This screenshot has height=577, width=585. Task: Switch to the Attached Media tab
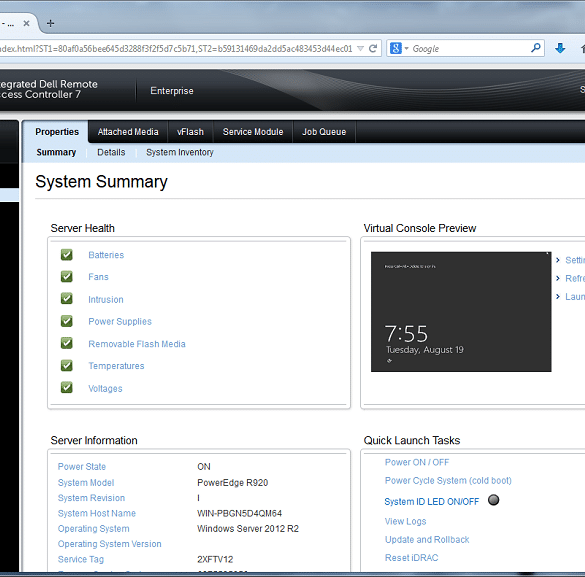(128, 132)
